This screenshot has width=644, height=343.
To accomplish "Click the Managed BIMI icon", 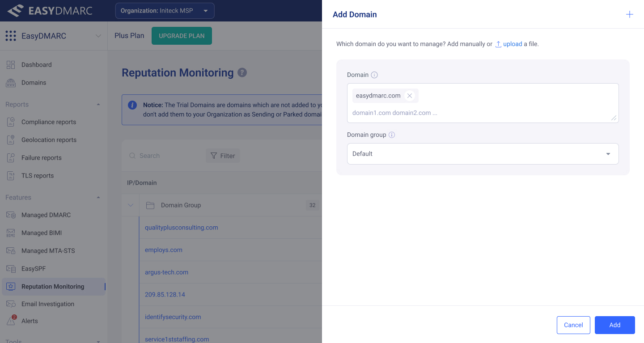I will point(11,233).
